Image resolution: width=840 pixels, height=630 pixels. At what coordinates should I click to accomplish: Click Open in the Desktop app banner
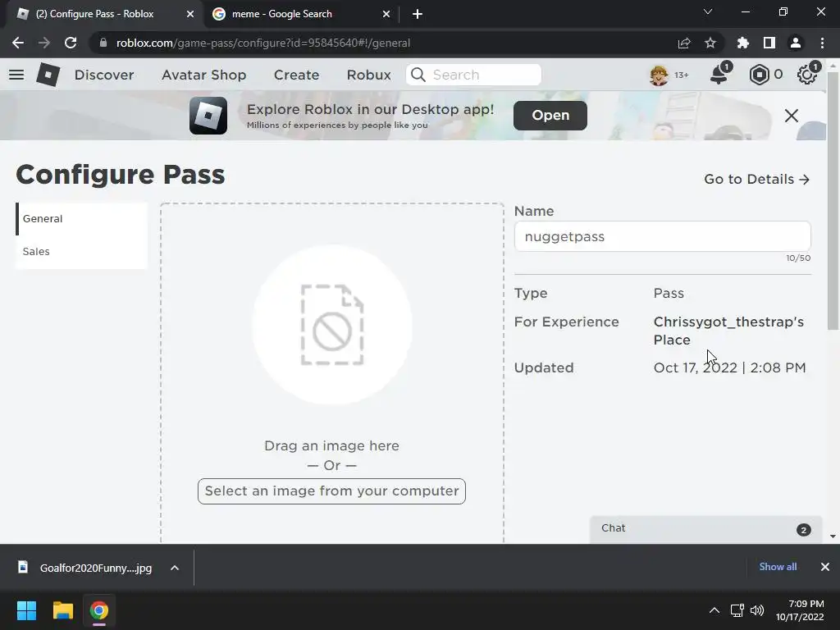(550, 115)
